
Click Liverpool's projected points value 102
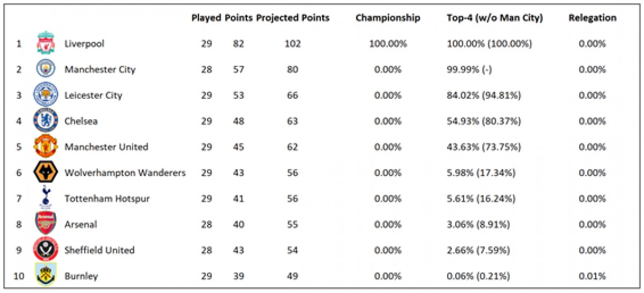(x=293, y=43)
